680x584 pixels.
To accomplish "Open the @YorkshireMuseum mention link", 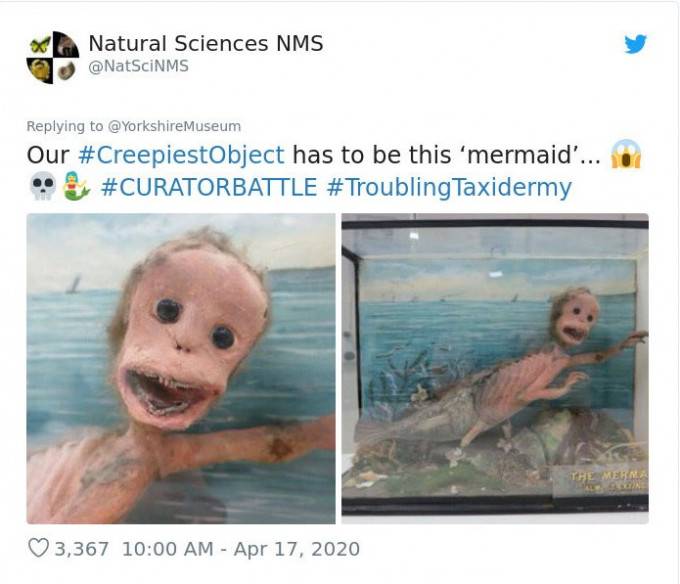I will coord(174,126).
